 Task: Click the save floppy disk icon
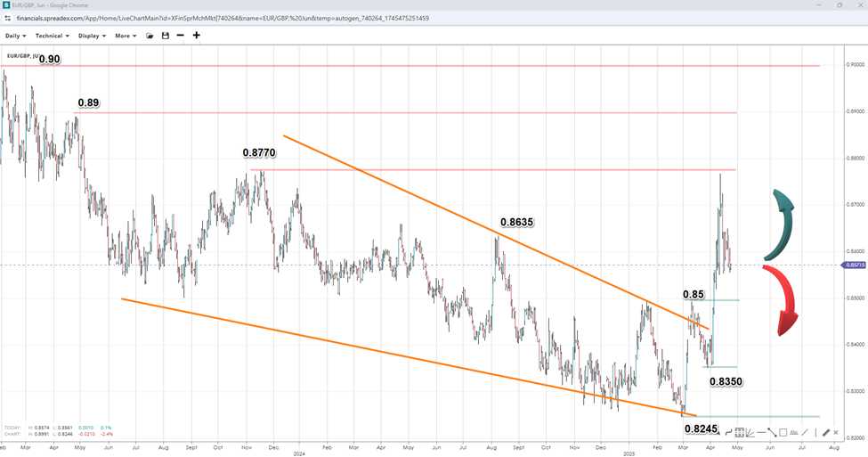165,36
